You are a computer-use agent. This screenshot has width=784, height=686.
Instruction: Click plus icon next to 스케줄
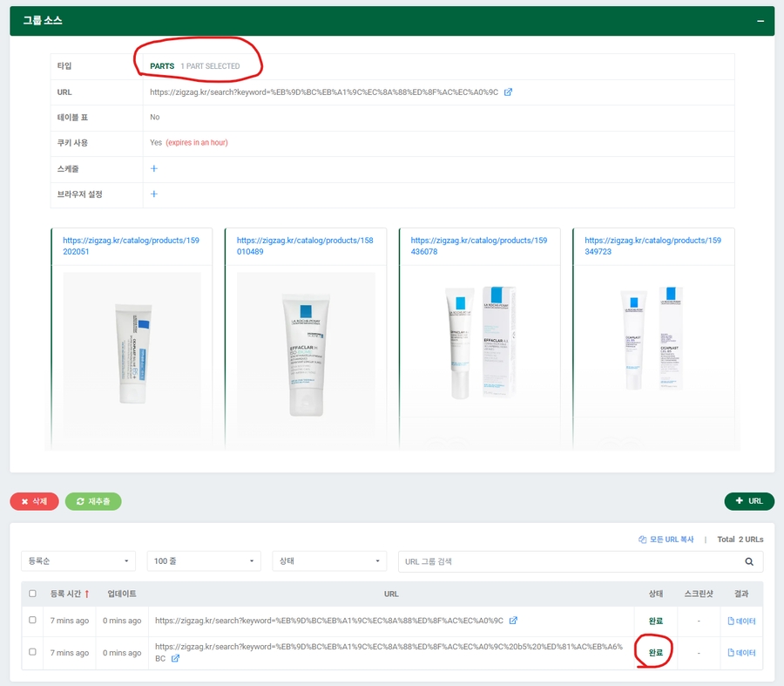(x=154, y=168)
